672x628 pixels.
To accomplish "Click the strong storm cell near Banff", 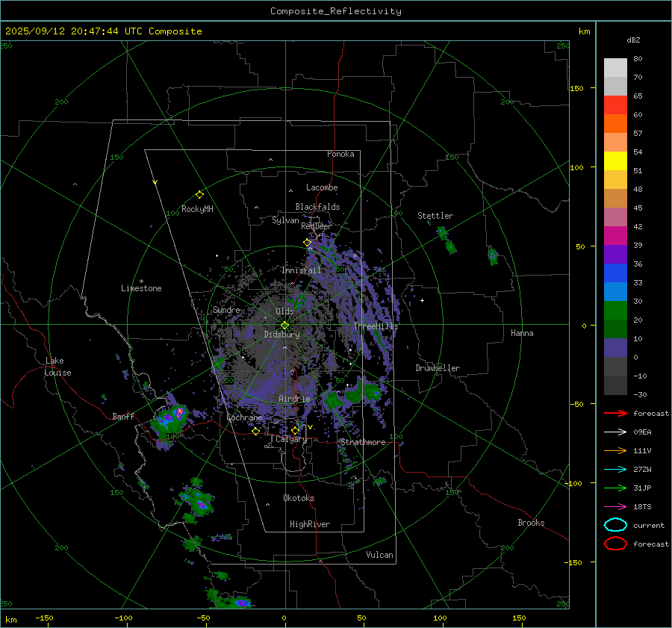I will click(170, 420).
